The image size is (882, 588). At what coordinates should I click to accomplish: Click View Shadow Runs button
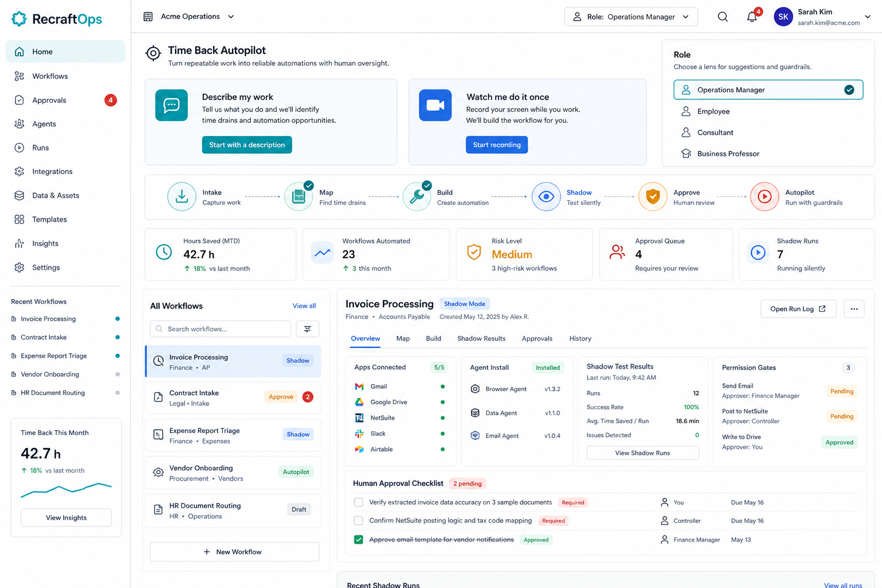[x=643, y=453]
